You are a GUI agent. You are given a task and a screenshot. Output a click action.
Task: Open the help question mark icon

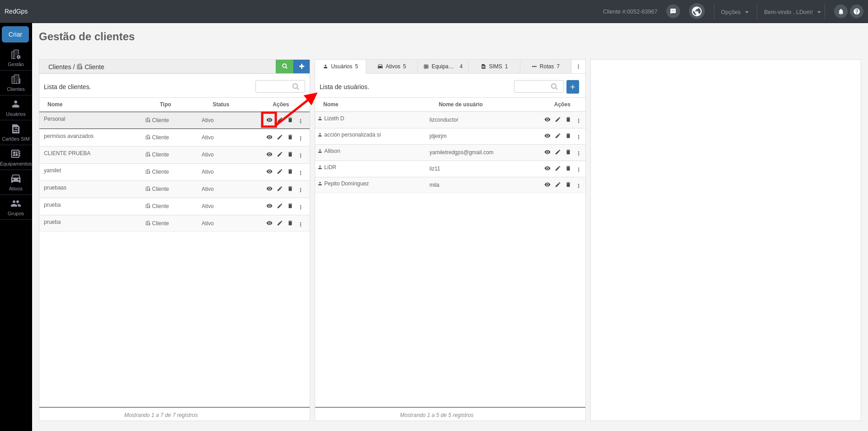pos(857,11)
